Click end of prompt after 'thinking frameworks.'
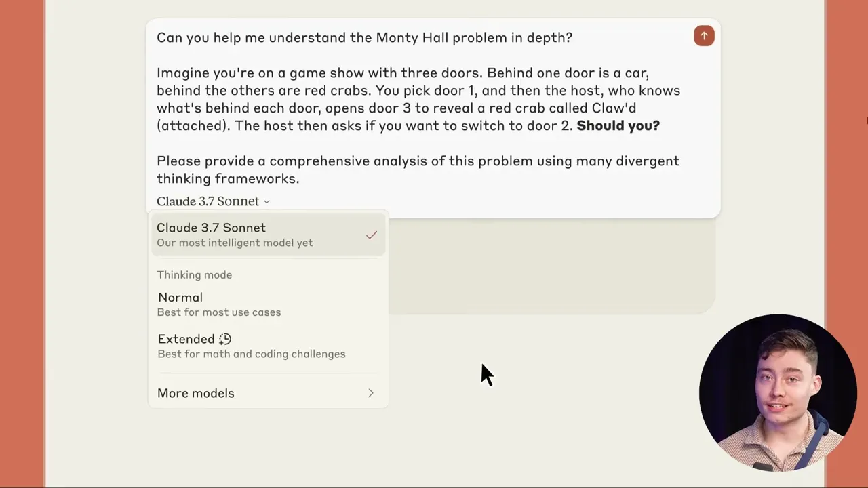Image resolution: width=868 pixels, height=488 pixels. coord(300,178)
